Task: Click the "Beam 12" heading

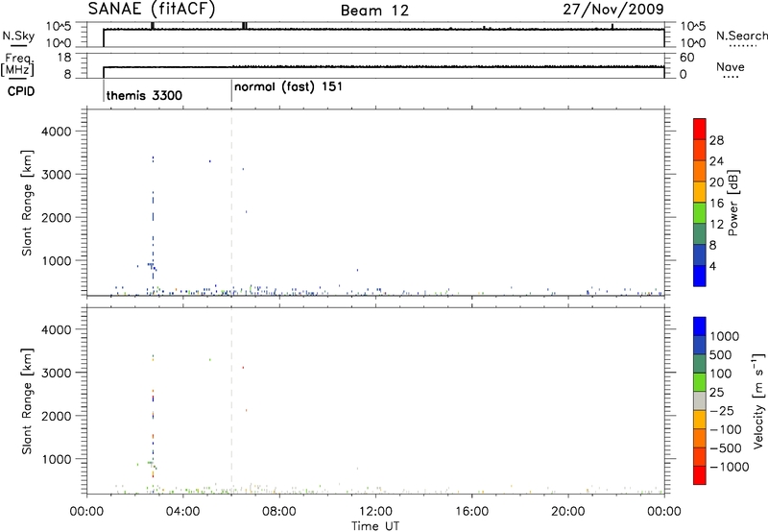Action: [374, 11]
